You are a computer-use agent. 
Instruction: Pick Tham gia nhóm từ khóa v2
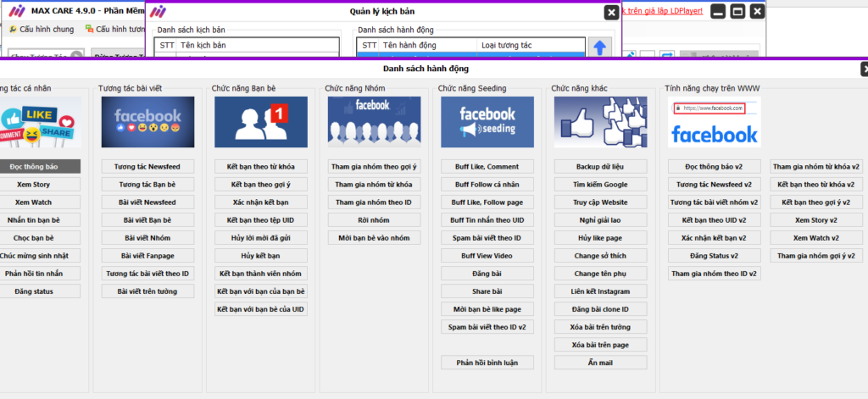click(x=816, y=166)
